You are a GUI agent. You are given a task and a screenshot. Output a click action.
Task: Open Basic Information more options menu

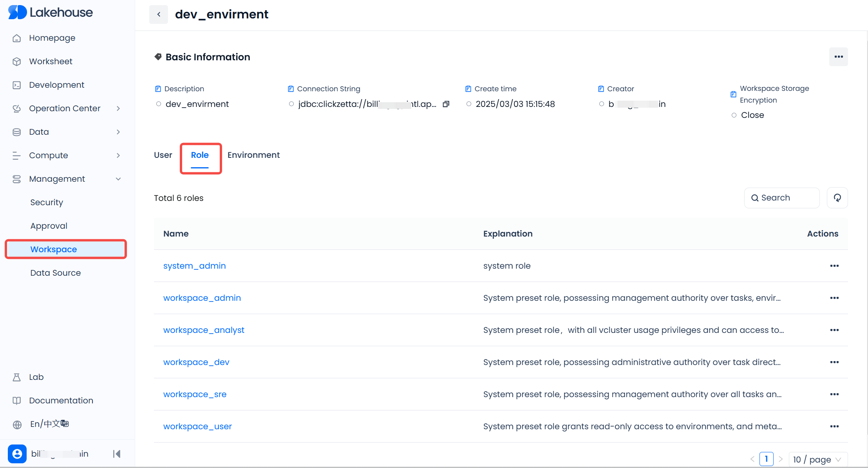(838, 57)
